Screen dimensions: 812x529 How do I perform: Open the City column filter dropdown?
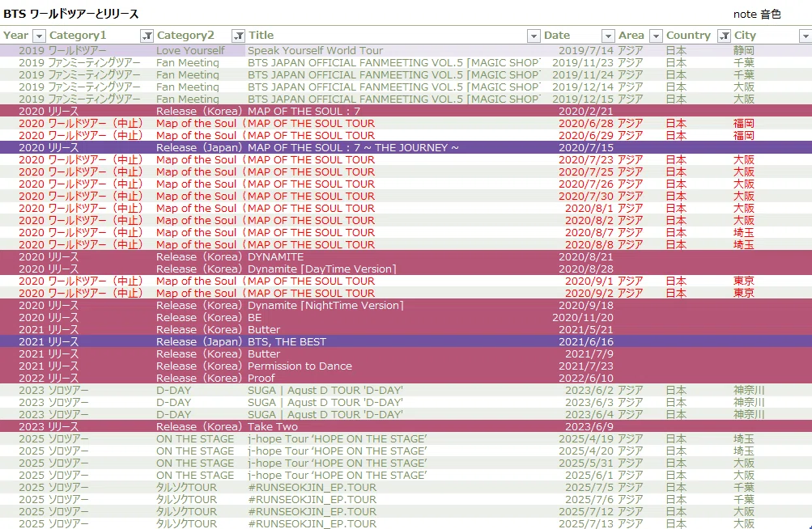click(806, 36)
